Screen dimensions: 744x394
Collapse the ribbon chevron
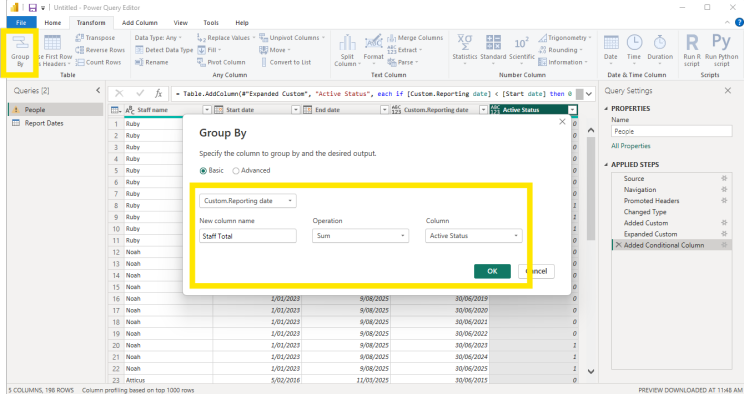click(x=727, y=22)
